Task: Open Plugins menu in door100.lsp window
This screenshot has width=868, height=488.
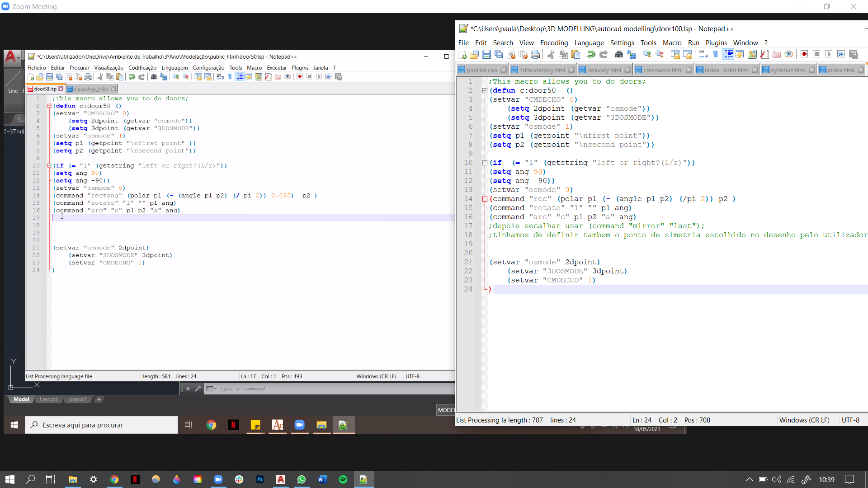Action: tap(716, 43)
